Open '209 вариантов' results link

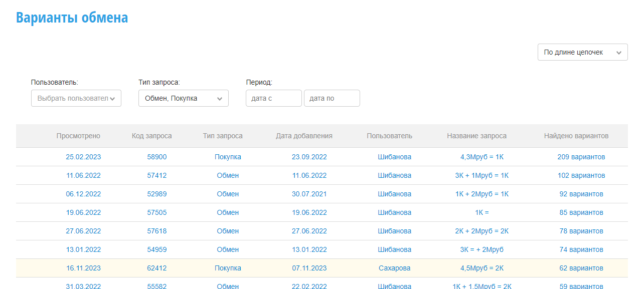click(581, 157)
